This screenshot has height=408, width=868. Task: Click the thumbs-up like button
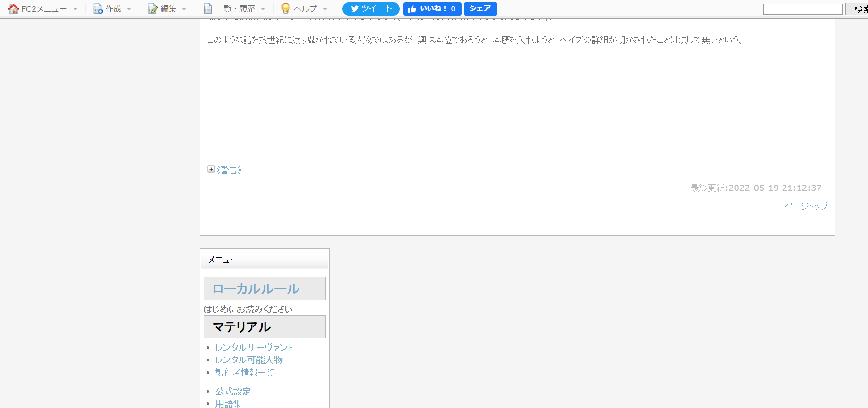[432, 9]
